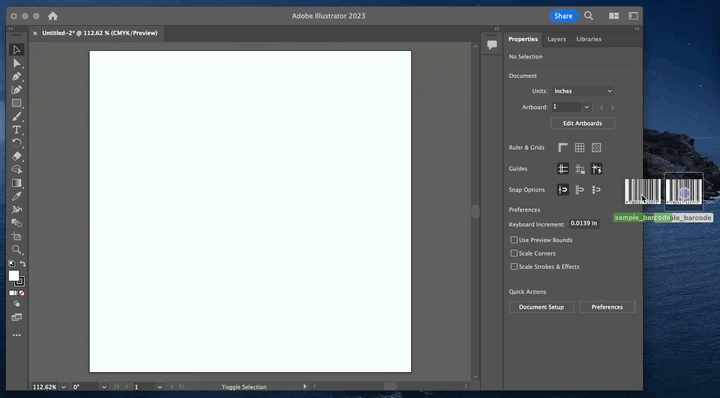Switch to the Properties tab
The image size is (720, 398).
pyautogui.click(x=523, y=39)
